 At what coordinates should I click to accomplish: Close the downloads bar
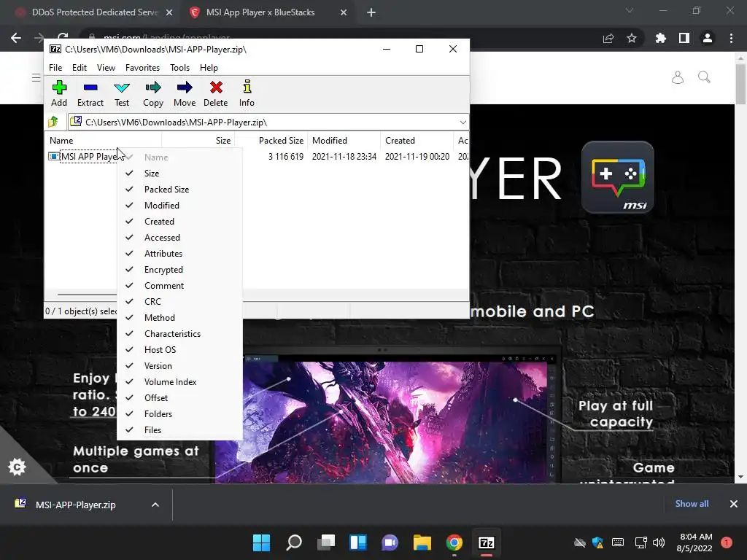pos(734,504)
